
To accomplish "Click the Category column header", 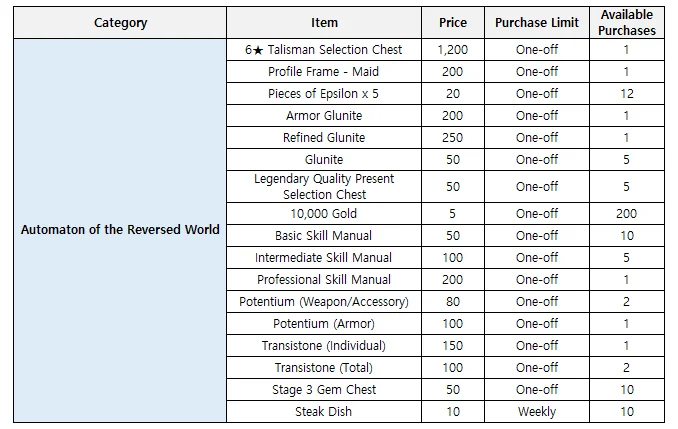I will (119, 22).
